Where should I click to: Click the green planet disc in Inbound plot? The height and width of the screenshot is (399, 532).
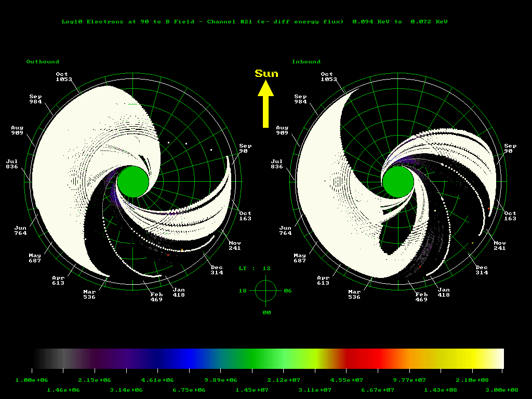point(398,182)
